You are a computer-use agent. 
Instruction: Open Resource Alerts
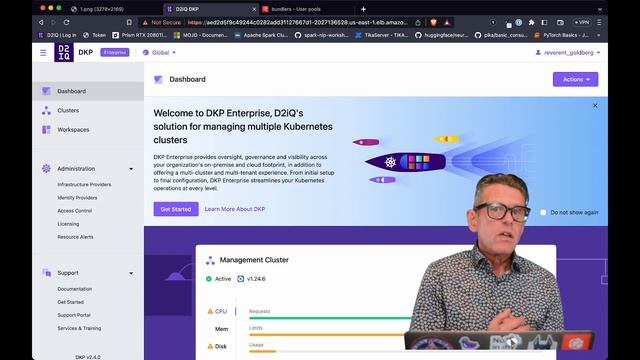[x=75, y=237]
